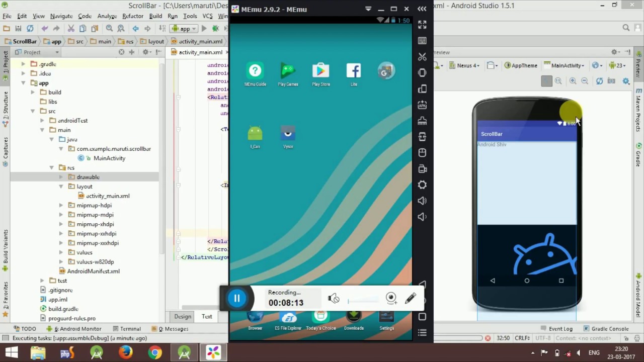Image resolution: width=644 pixels, height=362 pixels.
Task: Select proguard-rules.pro file
Action: click(x=71, y=318)
